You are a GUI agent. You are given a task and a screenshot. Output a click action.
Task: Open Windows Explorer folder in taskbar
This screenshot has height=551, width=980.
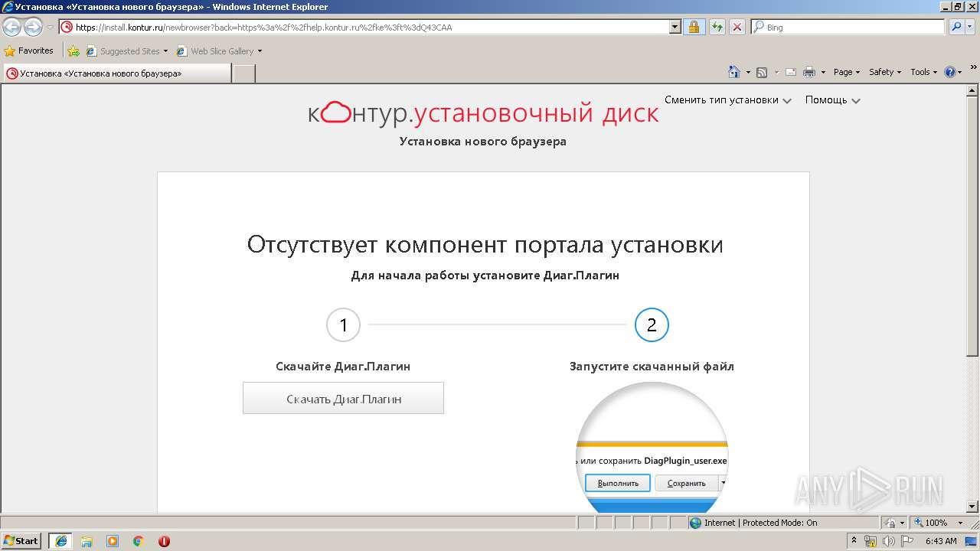click(x=87, y=541)
